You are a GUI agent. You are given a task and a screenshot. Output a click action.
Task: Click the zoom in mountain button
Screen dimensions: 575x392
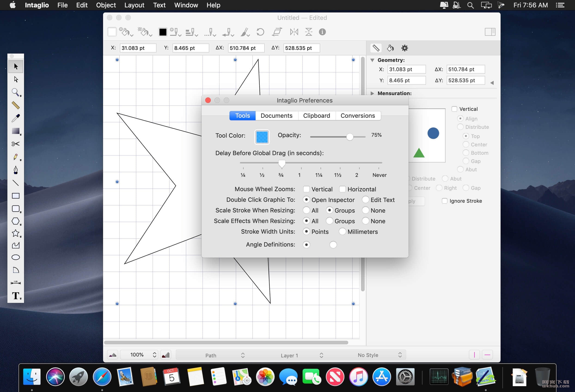(165, 355)
